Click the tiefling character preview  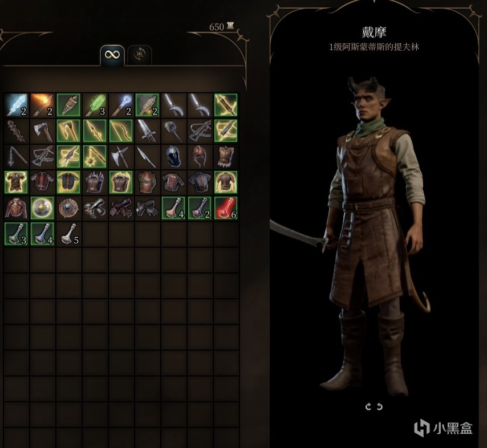click(x=374, y=236)
